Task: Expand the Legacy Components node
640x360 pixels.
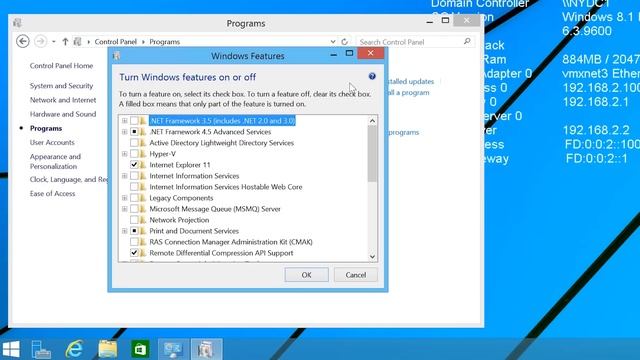Action: pyautogui.click(x=124, y=198)
